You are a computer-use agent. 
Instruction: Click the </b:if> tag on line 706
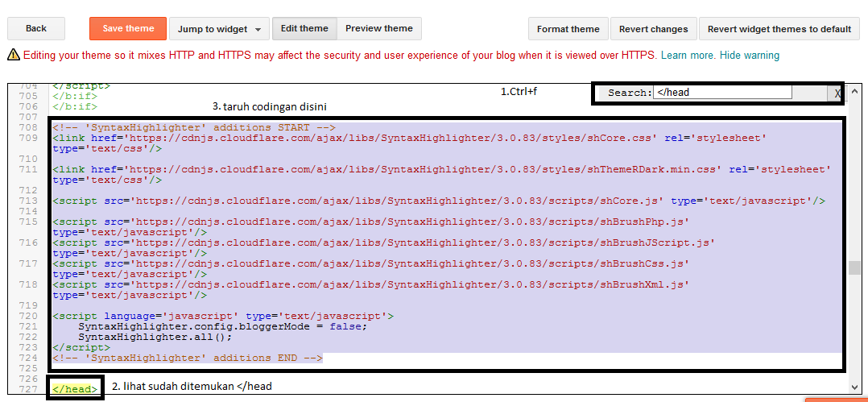point(75,106)
